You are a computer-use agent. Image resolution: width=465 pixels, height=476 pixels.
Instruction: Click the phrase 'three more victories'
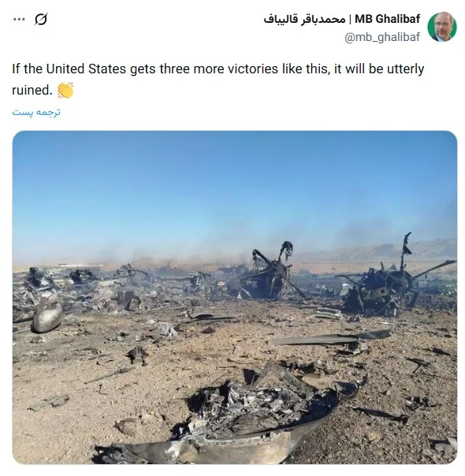pos(218,69)
